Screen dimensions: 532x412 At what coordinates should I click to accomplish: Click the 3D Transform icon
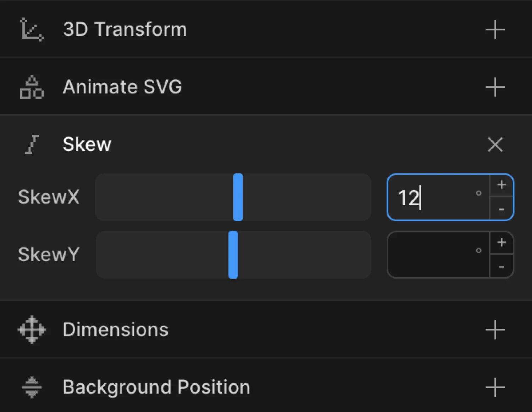(32, 30)
